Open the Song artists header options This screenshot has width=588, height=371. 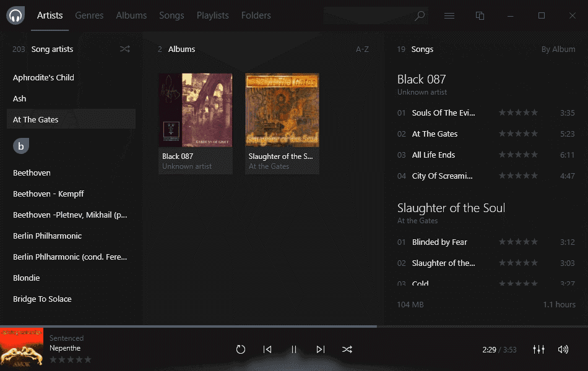pyautogui.click(x=51, y=49)
